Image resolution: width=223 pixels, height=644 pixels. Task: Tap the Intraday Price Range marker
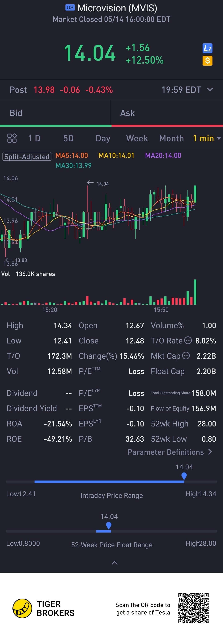(x=184, y=476)
